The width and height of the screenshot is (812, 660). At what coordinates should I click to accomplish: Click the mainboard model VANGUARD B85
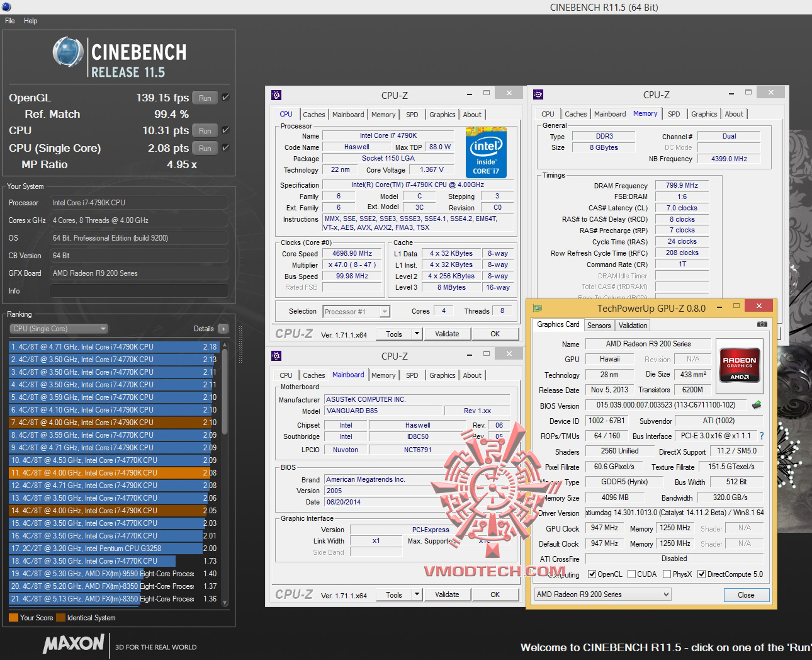click(383, 411)
